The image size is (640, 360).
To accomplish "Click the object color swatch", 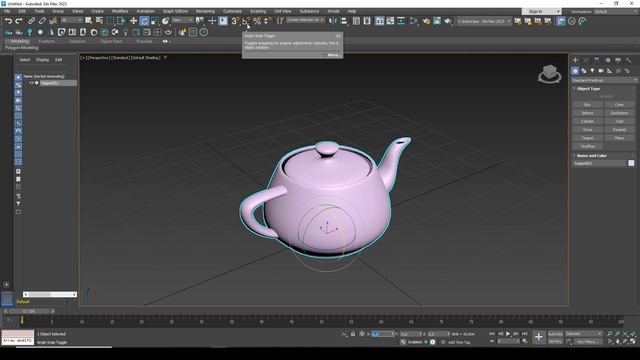I will (x=631, y=163).
